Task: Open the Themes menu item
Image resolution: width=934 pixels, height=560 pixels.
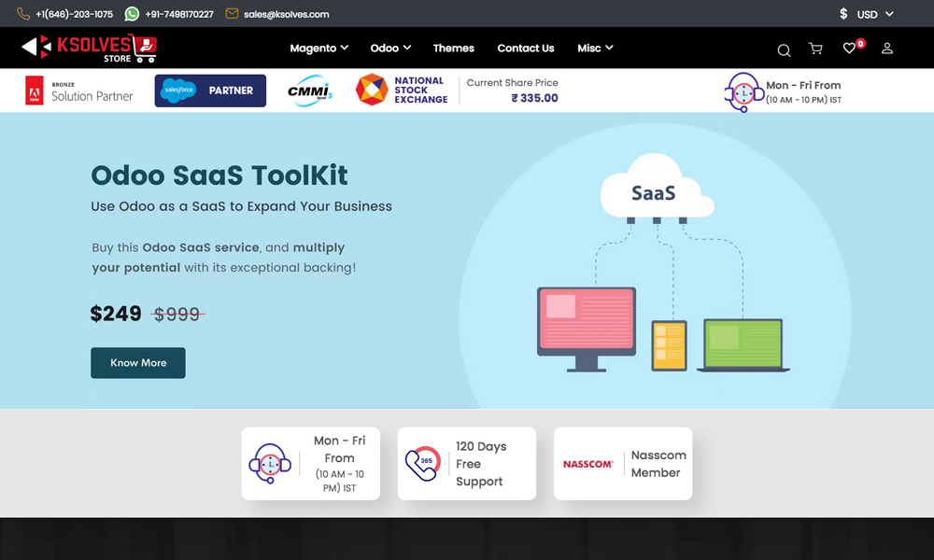Action: coord(454,48)
